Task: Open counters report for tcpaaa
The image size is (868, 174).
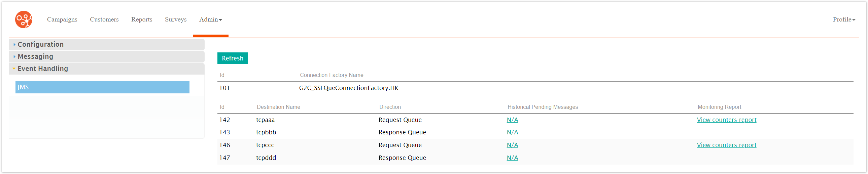Action: (726, 120)
